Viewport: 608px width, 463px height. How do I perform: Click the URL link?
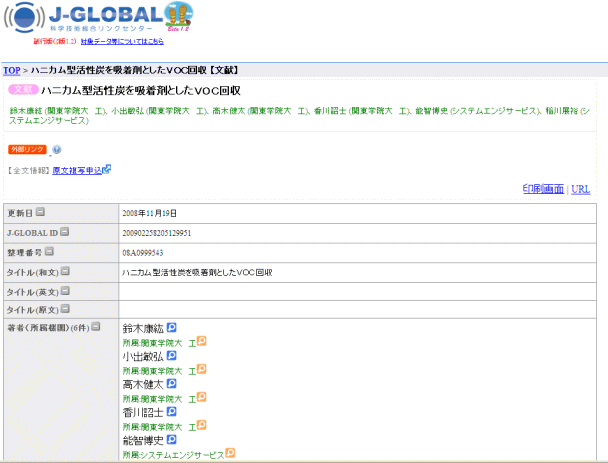(581, 188)
